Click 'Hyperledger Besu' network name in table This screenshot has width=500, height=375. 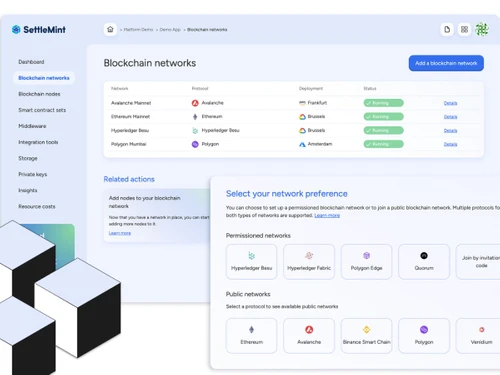pos(130,130)
